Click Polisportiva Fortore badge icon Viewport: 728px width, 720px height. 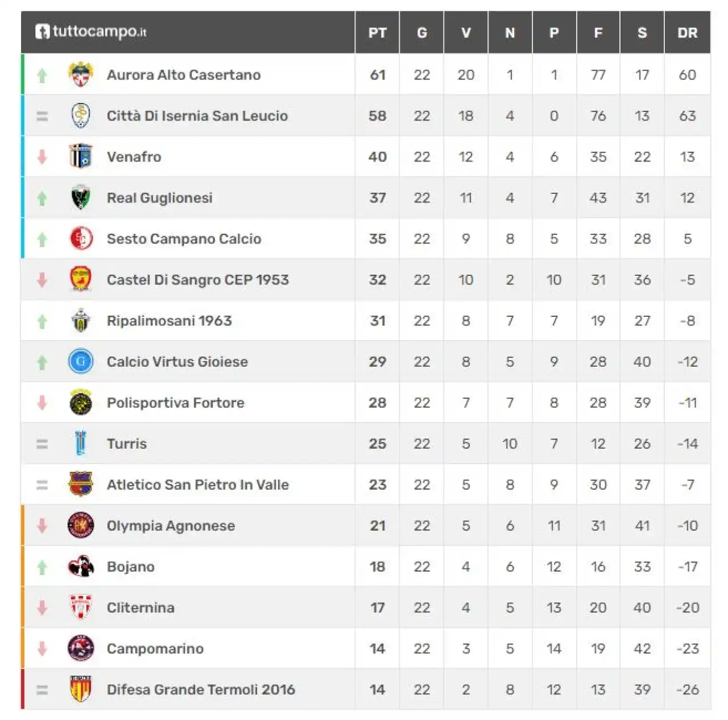(x=81, y=403)
